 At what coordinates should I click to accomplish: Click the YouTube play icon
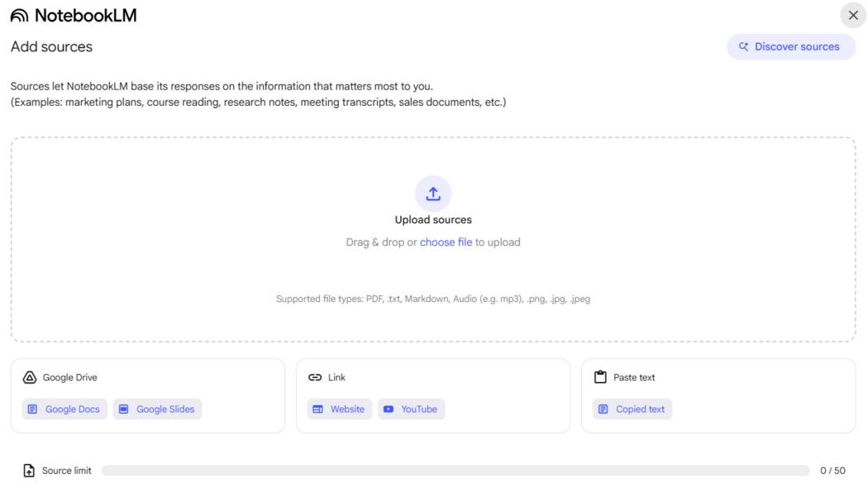pyautogui.click(x=389, y=409)
